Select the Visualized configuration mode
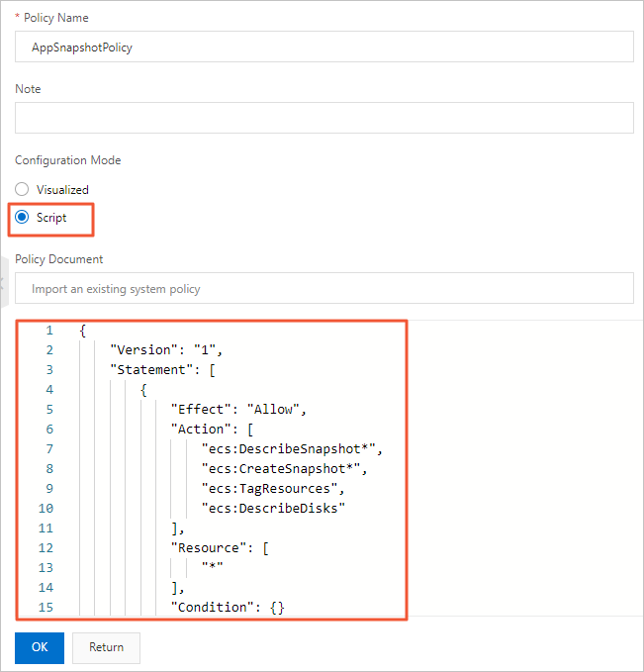The image size is (644, 672). pyautogui.click(x=23, y=189)
